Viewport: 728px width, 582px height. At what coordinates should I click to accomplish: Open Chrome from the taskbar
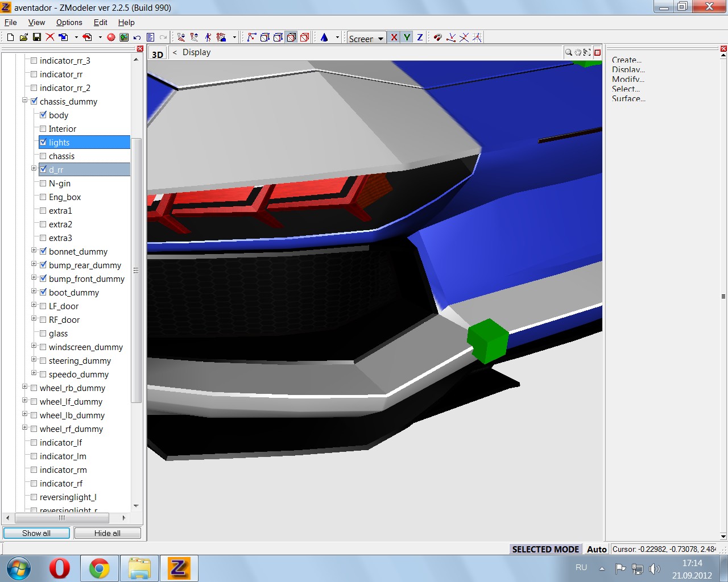click(99, 568)
